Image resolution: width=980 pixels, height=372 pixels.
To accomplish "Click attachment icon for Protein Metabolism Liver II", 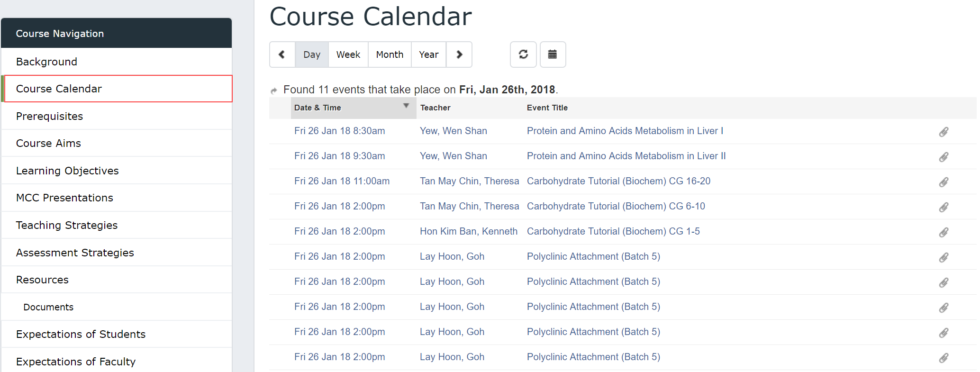I will pos(944,157).
